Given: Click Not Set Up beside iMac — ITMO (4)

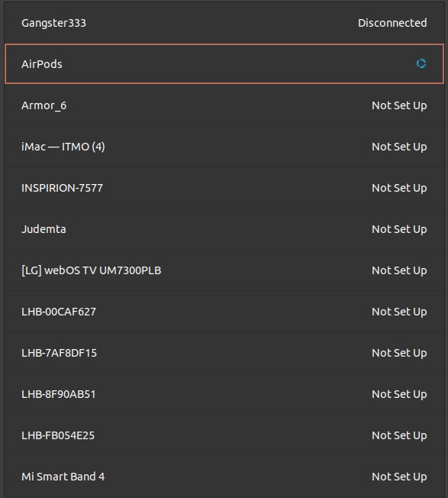Looking at the screenshot, I should (399, 147).
